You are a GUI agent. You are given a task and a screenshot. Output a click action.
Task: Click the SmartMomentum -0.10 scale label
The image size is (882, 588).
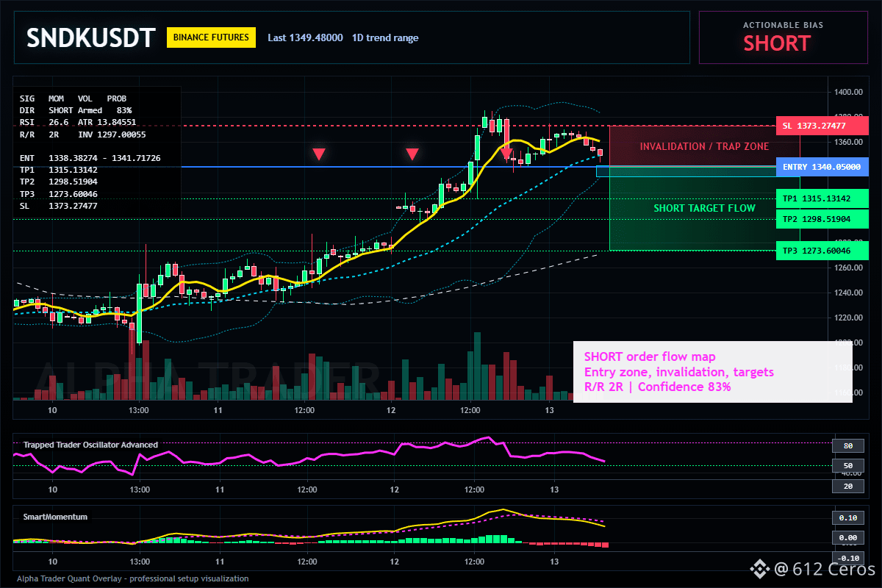click(847, 558)
